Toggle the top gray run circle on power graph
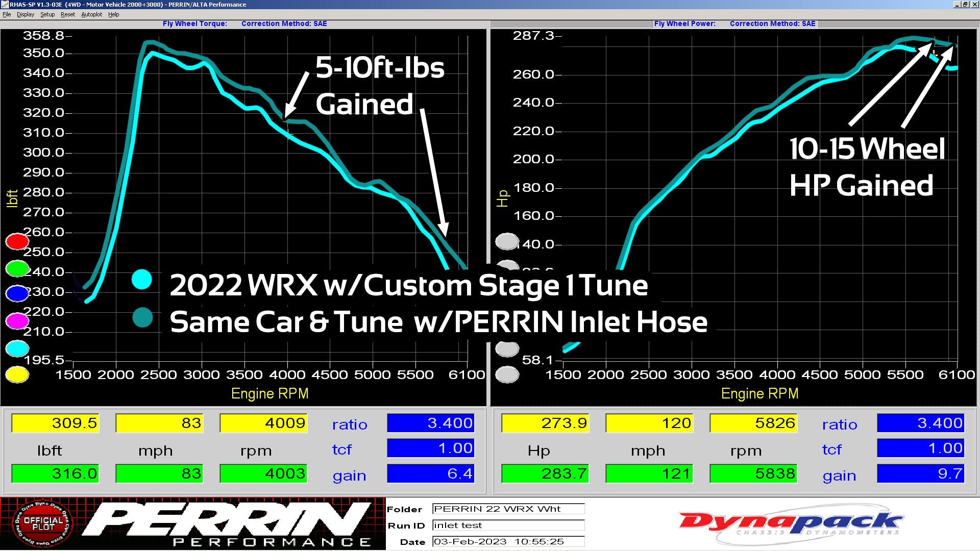 507,241
